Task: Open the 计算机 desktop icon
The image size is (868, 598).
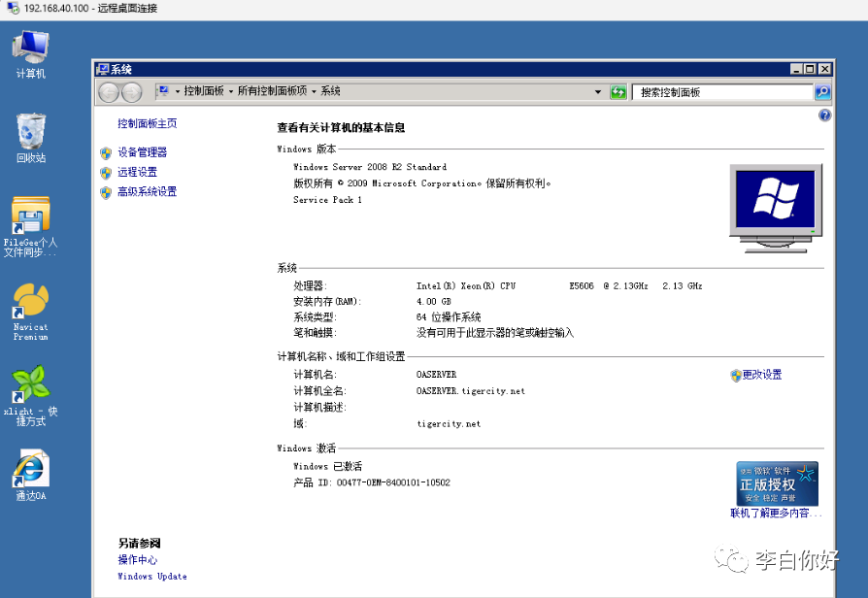Action: 31,54
